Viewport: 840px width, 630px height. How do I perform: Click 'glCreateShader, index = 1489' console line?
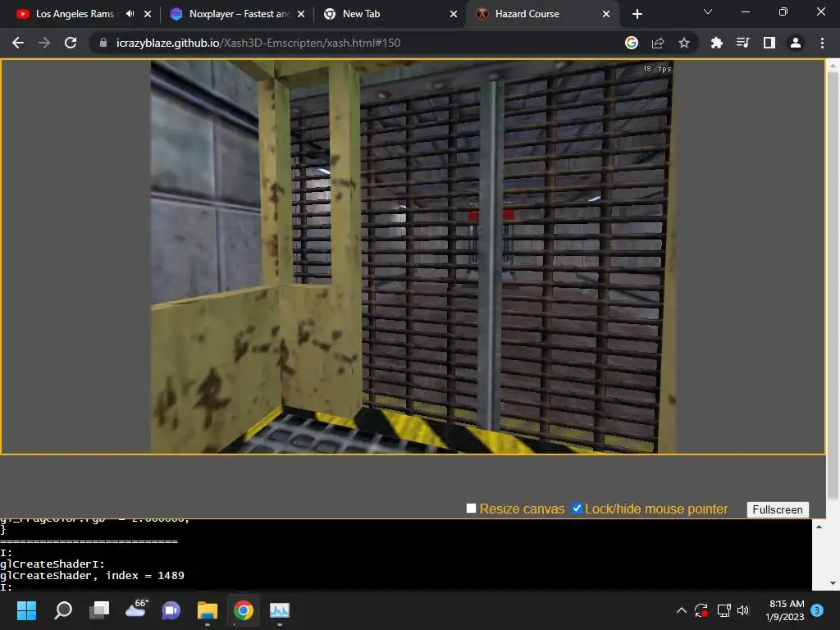point(92,575)
